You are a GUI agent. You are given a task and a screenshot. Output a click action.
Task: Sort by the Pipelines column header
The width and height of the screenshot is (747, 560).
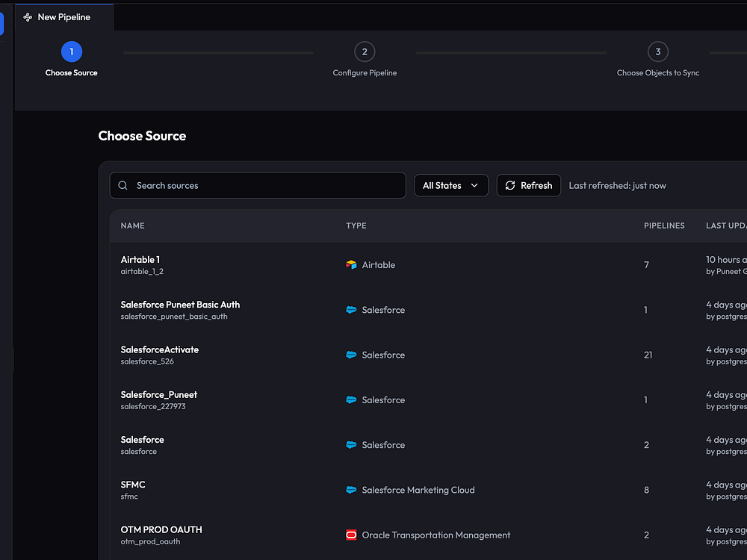point(664,225)
